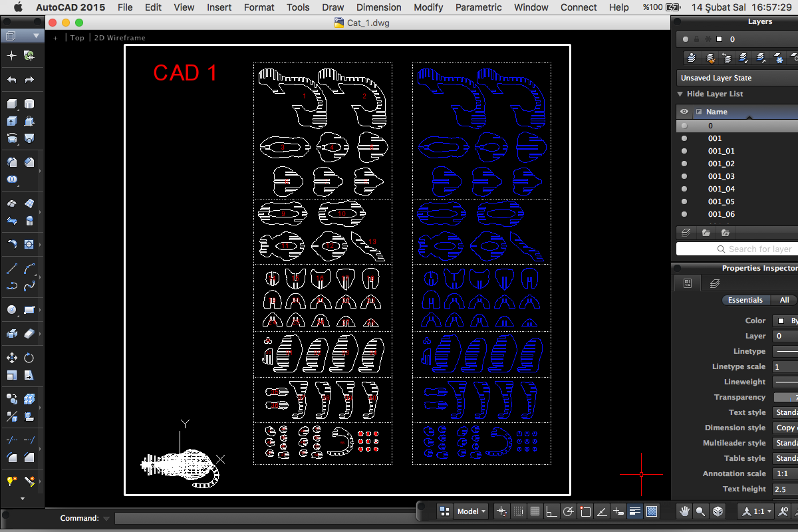Select the Eraser tool in the tool palette
798x532 pixels.
29,333
